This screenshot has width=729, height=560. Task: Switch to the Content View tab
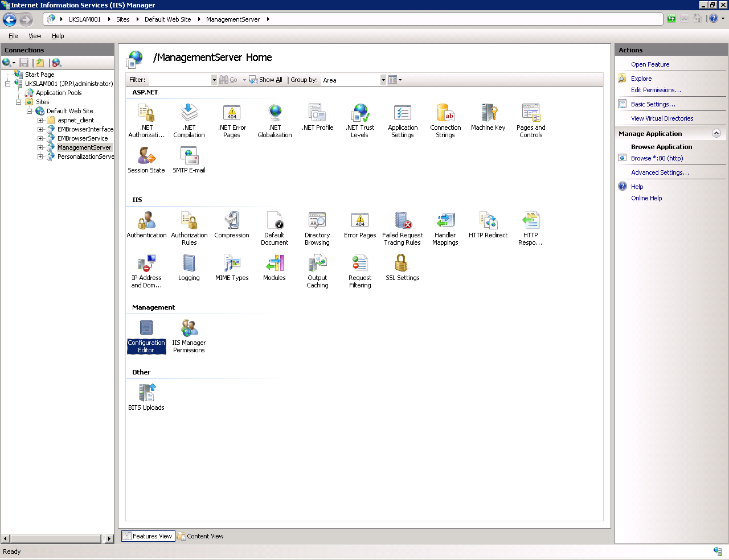tap(200, 536)
